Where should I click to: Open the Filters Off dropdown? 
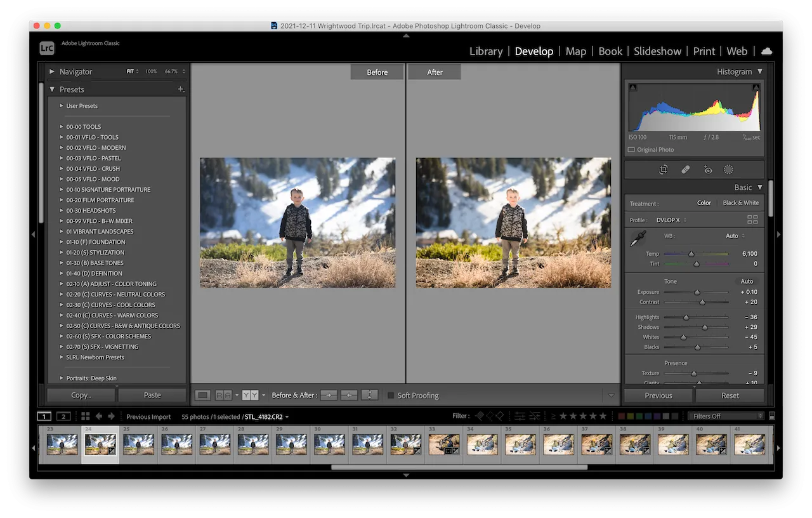(725, 416)
